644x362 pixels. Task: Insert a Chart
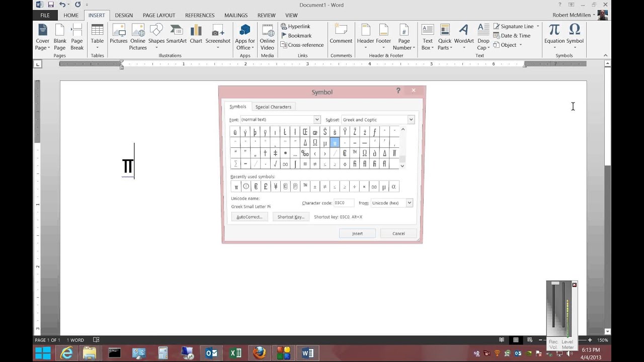[x=196, y=36]
